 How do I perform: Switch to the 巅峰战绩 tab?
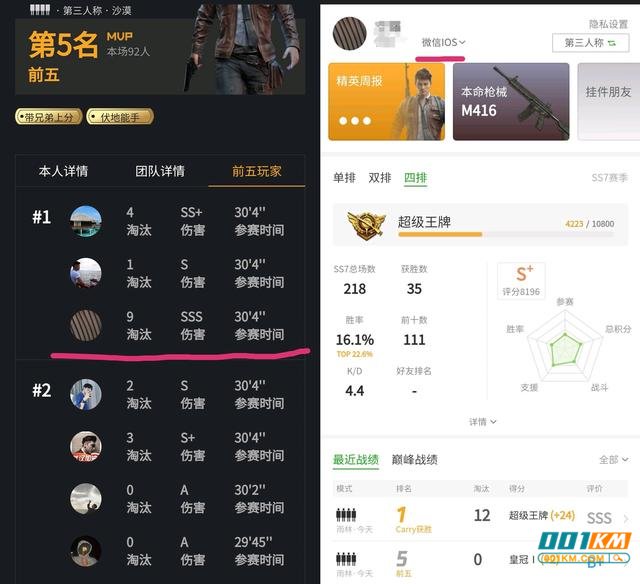(415, 460)
